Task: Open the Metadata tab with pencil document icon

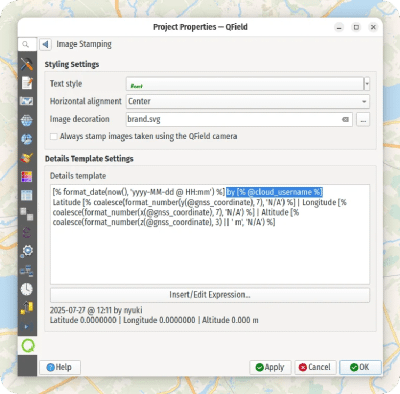Action: 27,83
